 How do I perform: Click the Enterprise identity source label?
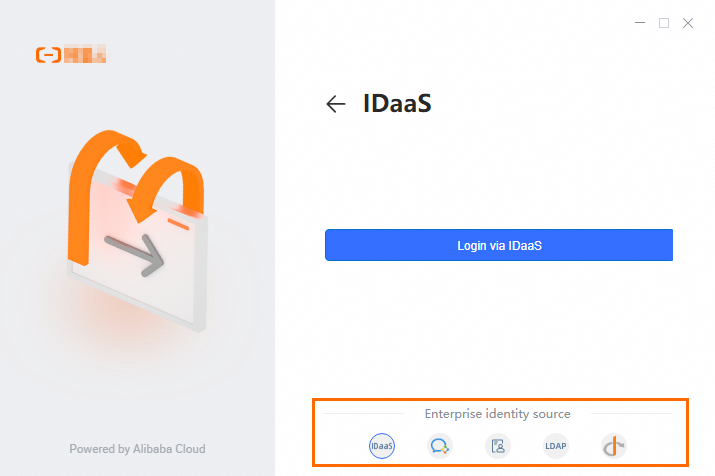(497, 414)
